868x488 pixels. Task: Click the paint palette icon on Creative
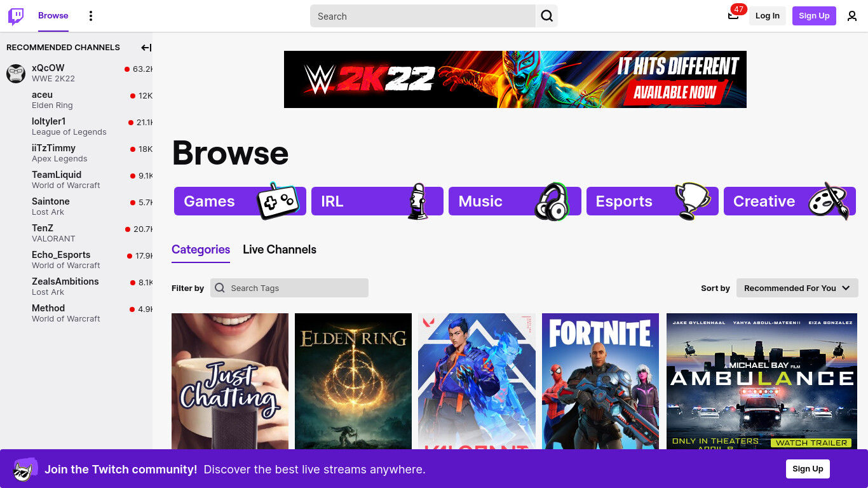(x=829, y=201)
